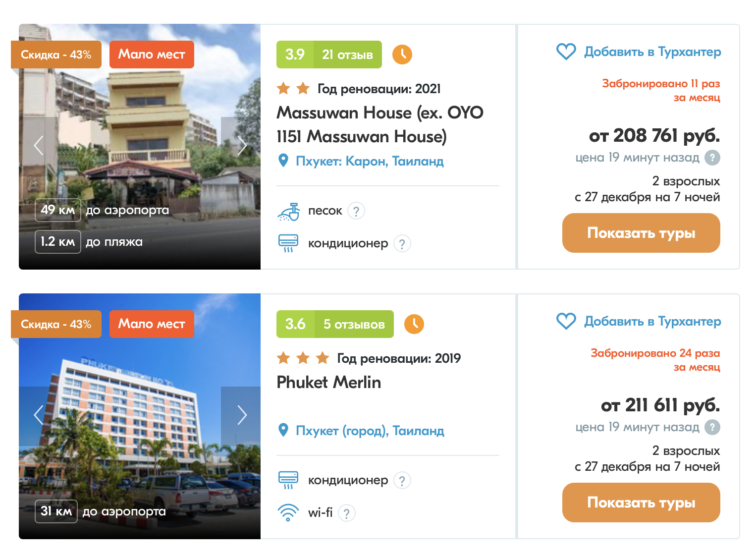Click orange clock icon beside 5 отзывов
Image resolution: width=756 pixels, height=560 pixels.
click(414, 324)
